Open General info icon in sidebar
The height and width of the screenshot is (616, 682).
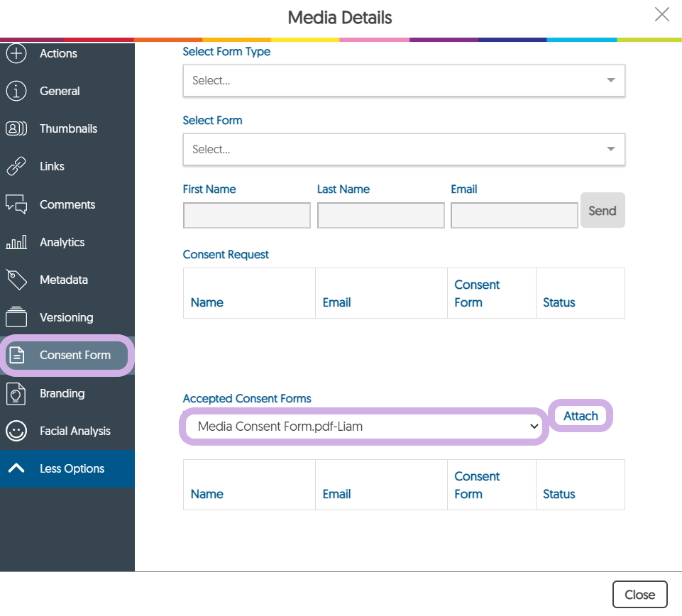(16, 91)
